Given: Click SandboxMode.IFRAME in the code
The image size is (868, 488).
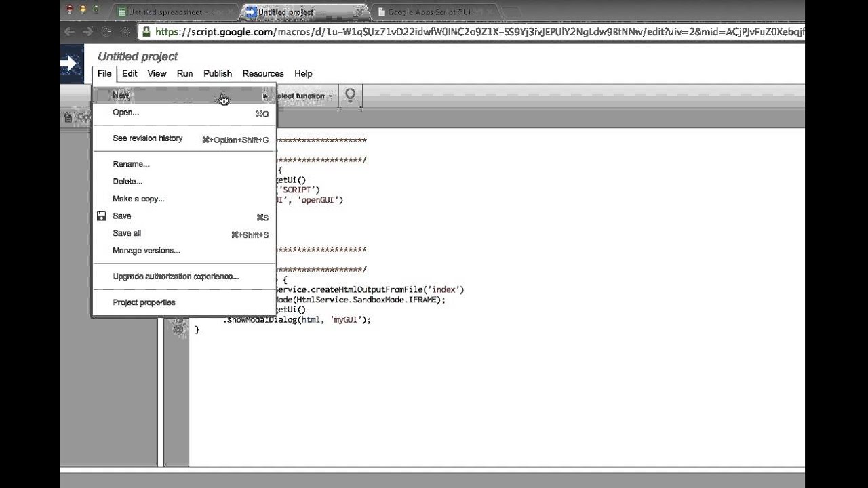Looking at the screenshot, I should (x=396, y=300).
